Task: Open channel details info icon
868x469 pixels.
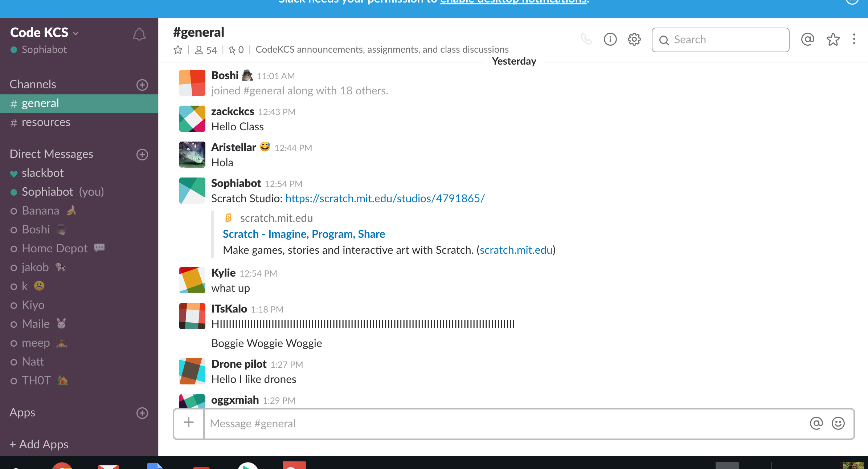Action: [610, 39]
